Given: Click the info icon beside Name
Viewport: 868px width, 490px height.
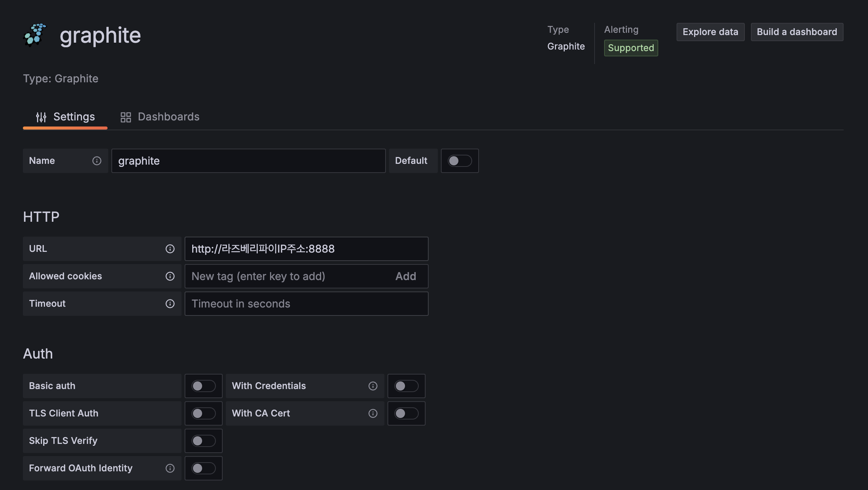Looking at the screenshot, I should click(x=97, y=161).
